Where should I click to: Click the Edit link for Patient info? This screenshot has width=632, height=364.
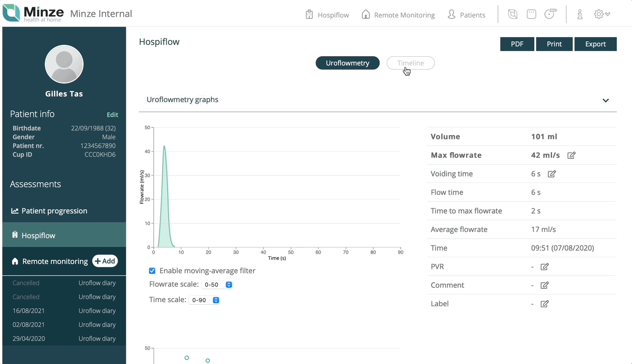point(112,115)
